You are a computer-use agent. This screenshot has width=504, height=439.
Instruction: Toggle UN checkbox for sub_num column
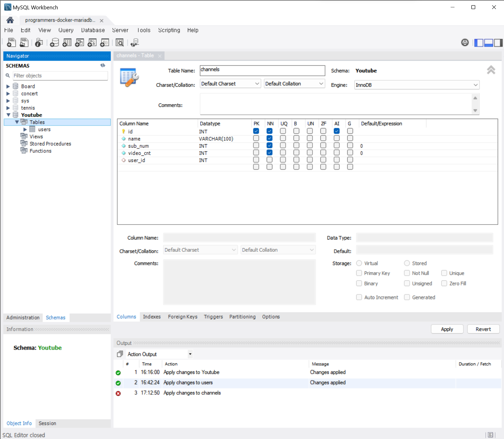(310, 145)
